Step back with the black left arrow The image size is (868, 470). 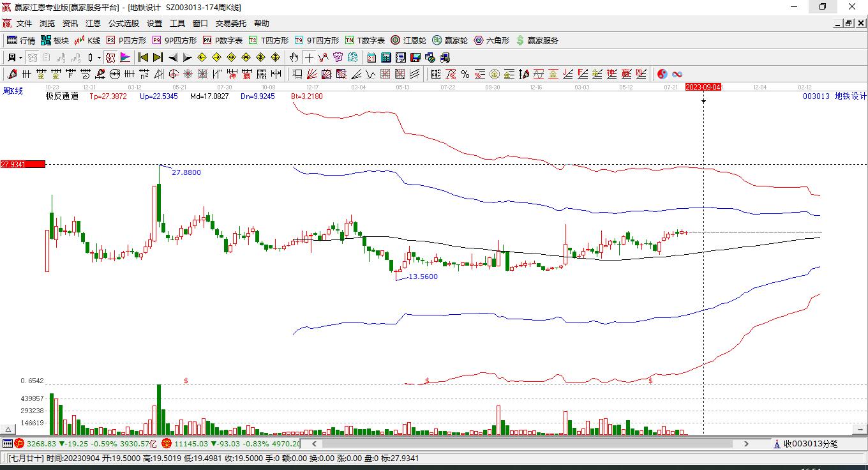point(172,57)
